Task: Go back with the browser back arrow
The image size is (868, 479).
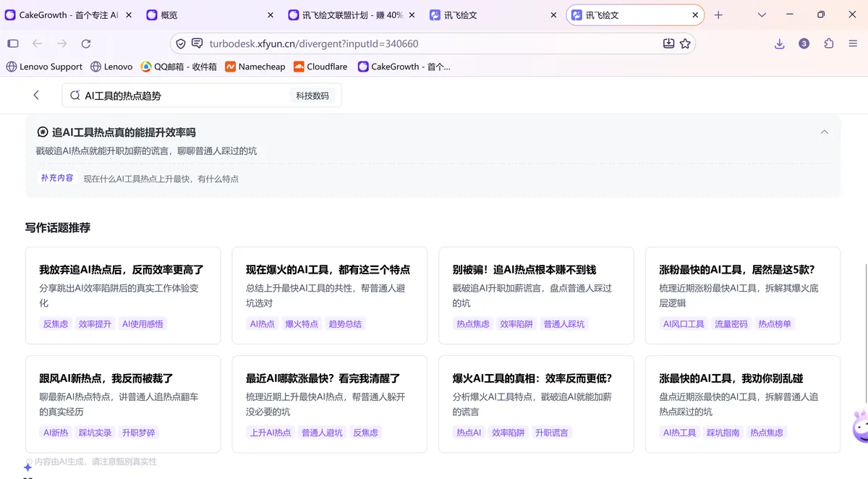Action: (x=38, y=43)
